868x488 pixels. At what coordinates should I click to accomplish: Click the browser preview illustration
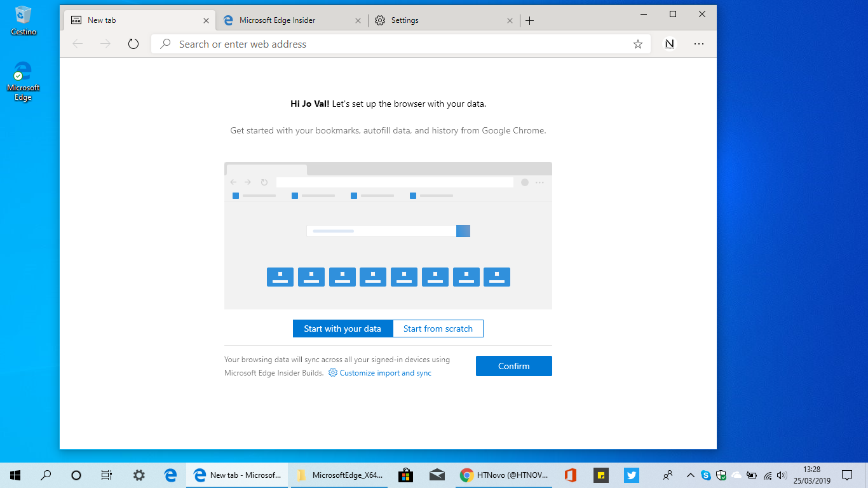pos(388,236)
